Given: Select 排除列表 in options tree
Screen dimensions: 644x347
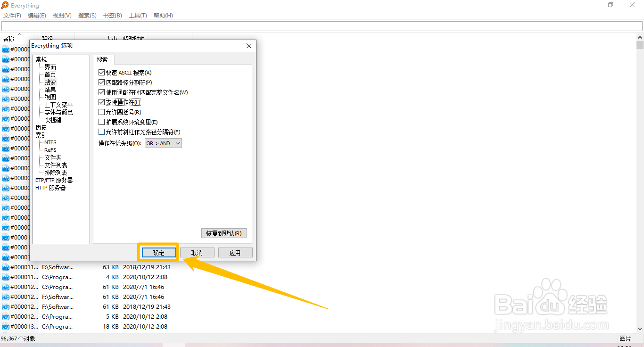Looking at the screenshot, I should click(x=56, y=173).
